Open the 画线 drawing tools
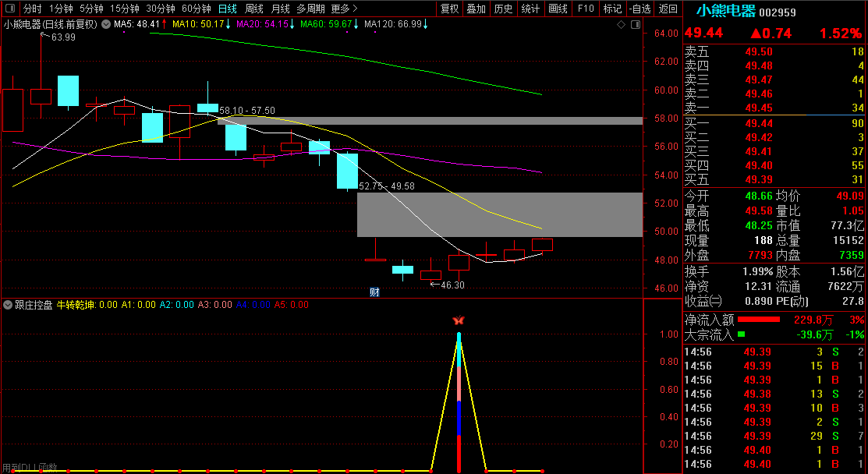The height and width of the screenshot is (474, 868). [x=558, y=9]
